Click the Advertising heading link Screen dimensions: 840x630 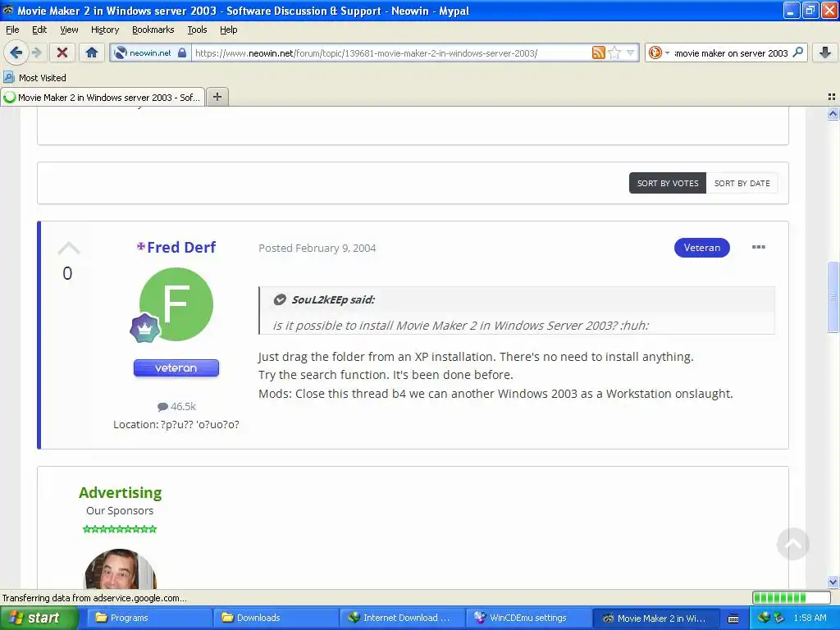[120, 492]
